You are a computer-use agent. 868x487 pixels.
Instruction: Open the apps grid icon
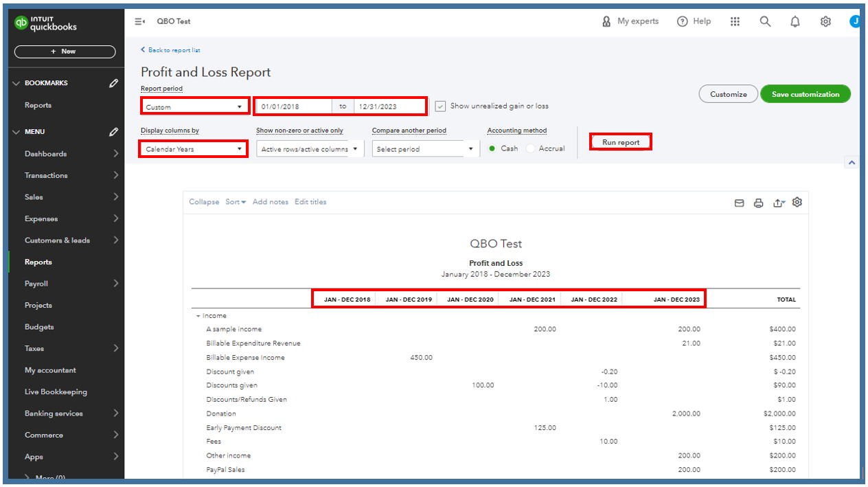(735, 21)
